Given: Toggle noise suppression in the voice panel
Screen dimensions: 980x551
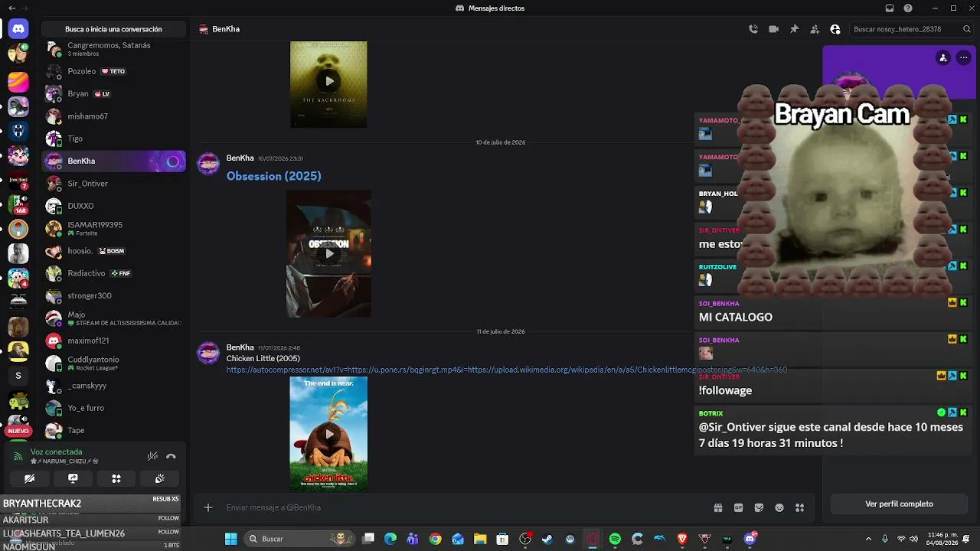Looking at the screenshot, I should click(152, 456).
